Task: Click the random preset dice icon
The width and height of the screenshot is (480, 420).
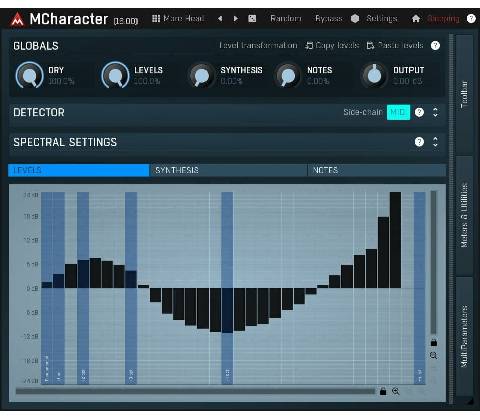Action: (x=252, y=18)
